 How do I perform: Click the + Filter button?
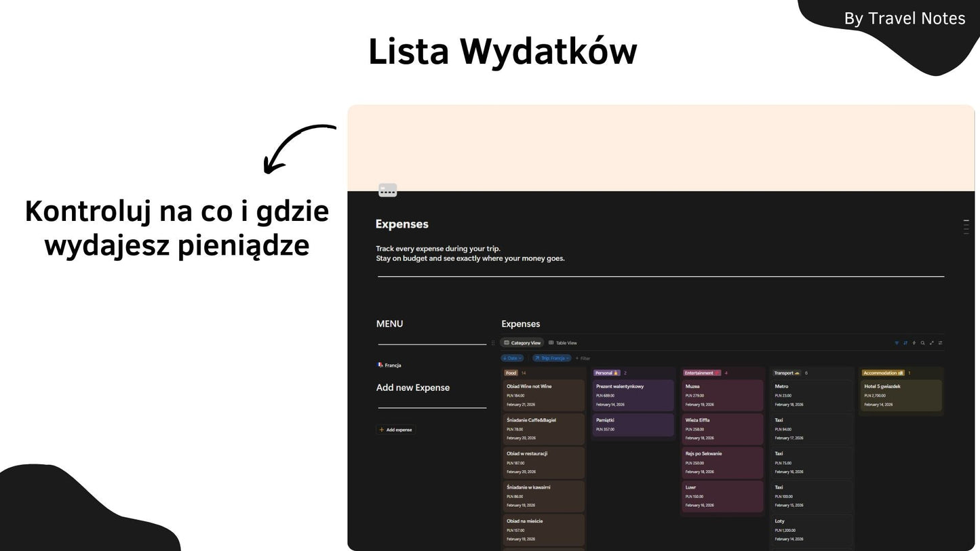(583, 358)
